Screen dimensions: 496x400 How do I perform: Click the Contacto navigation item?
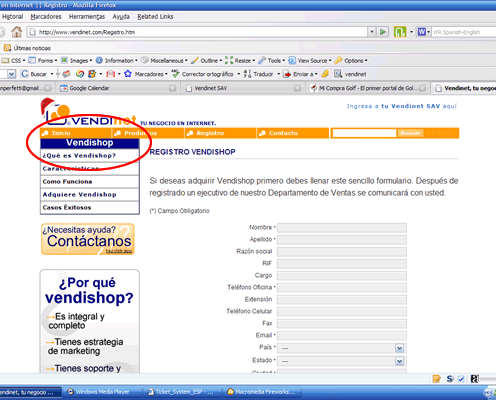point(293,133)
